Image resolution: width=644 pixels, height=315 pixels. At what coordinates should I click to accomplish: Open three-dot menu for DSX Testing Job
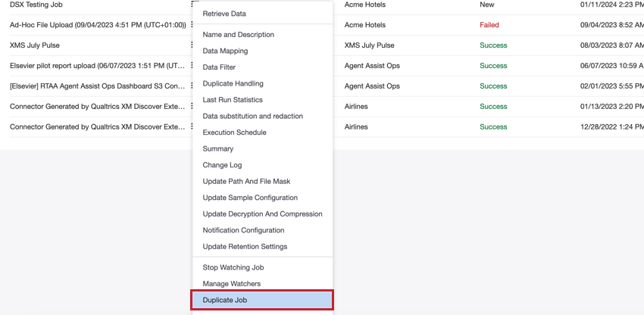192,5
